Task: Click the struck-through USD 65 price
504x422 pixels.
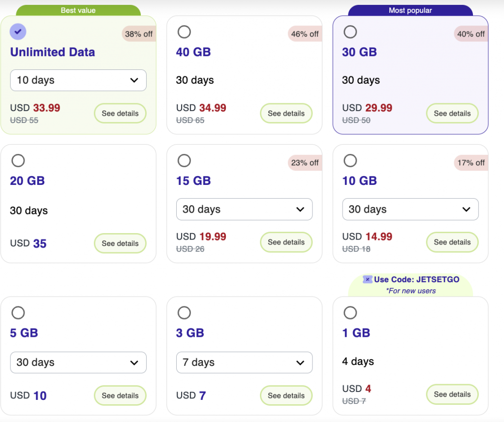Action: pos(190,121)
